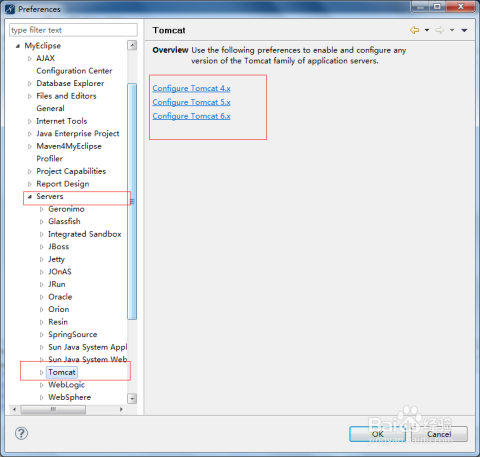Screen dimensions: 480x457
Task: Open the Configure Tomcat 4.x link
Action: pyautogui.click(x=191, y=88)
